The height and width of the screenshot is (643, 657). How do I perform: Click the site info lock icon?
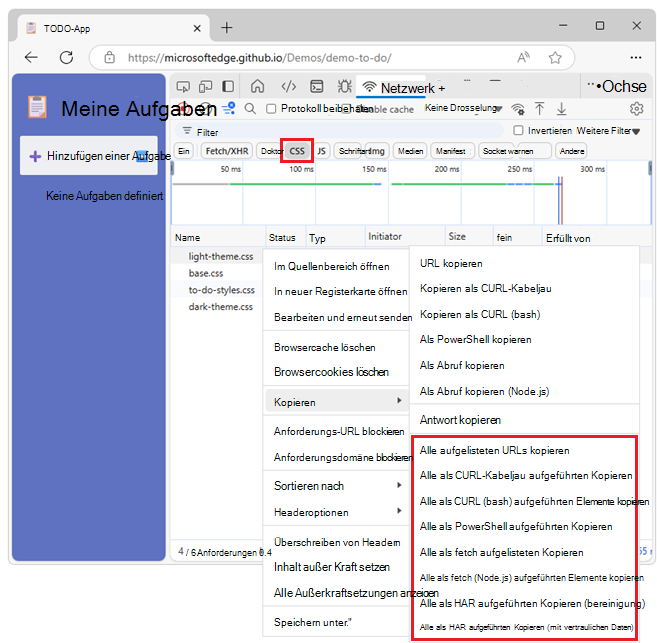coord(109,57)
